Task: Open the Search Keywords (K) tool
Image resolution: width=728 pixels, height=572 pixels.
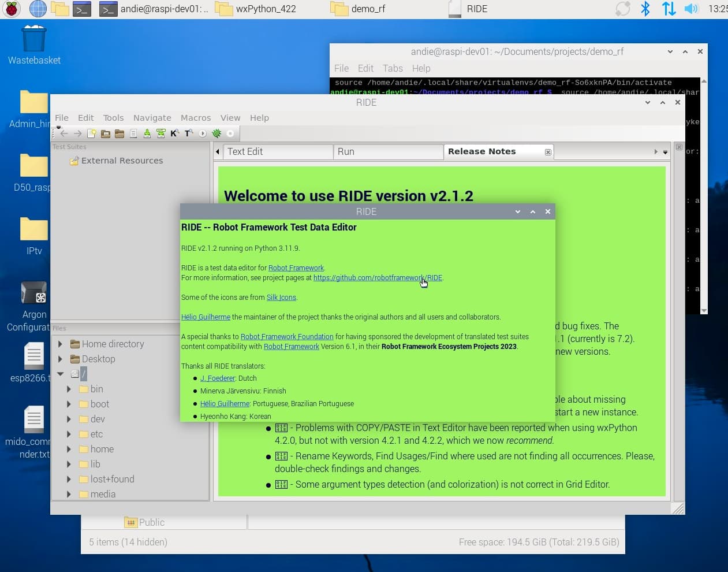Action: coord(174,133)
